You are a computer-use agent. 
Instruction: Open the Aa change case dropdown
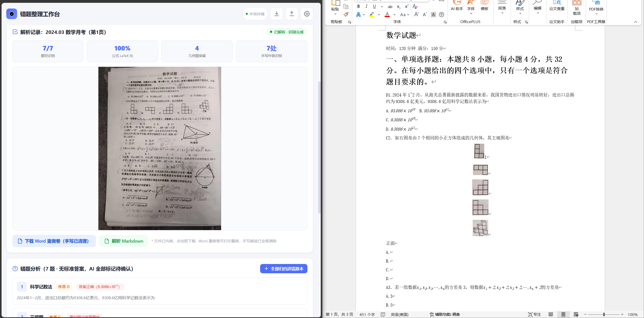[405, 15]
